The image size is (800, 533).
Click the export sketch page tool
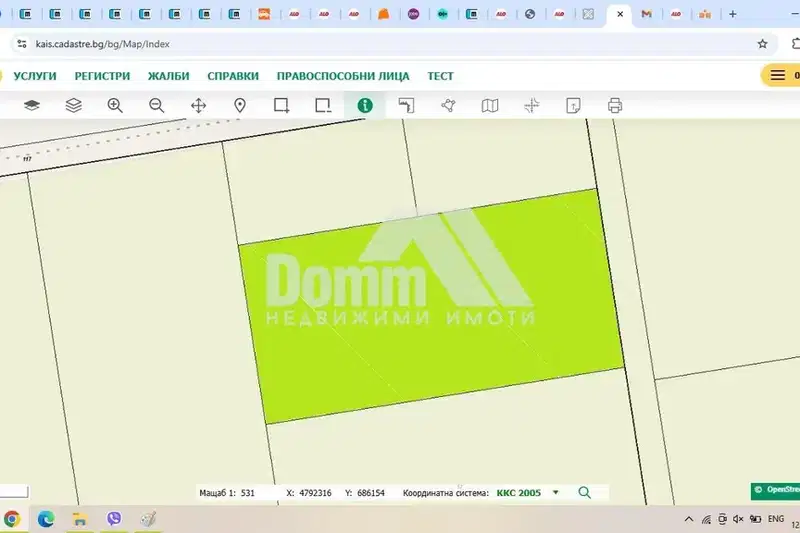click(x=573, y=106)
